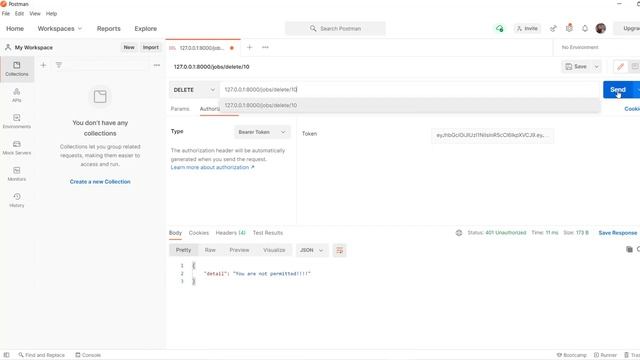Expand the Workspaces dropdown
This screenshot has height=360, width=640.
point(60,29)
